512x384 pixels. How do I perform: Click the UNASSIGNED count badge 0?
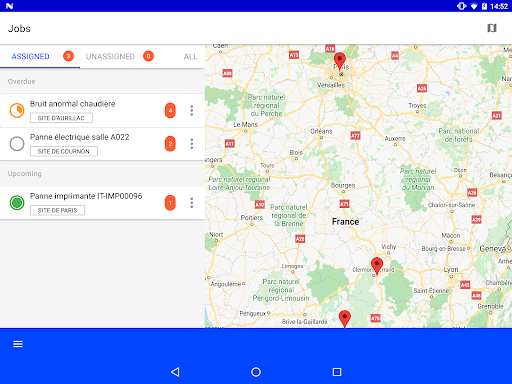pyautogui.click(x=149, y=56)
